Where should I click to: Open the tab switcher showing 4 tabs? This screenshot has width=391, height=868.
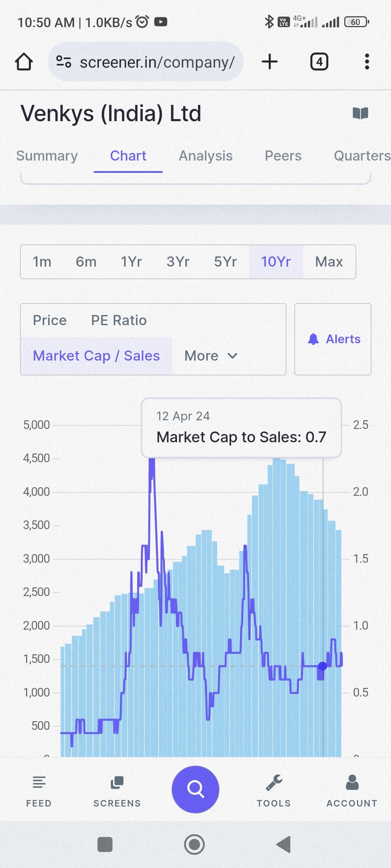coord(319,62)
